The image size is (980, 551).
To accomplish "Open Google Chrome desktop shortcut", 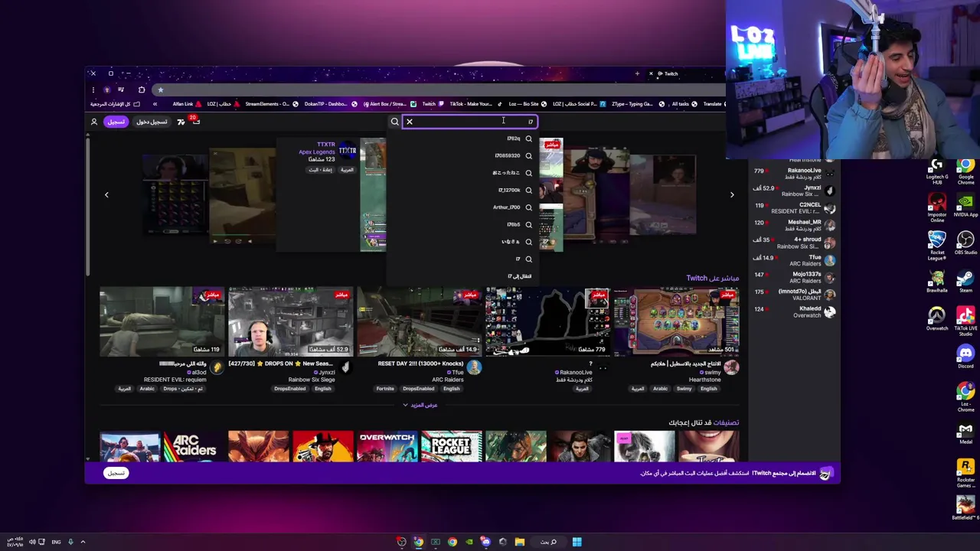I will pos(965,172).
